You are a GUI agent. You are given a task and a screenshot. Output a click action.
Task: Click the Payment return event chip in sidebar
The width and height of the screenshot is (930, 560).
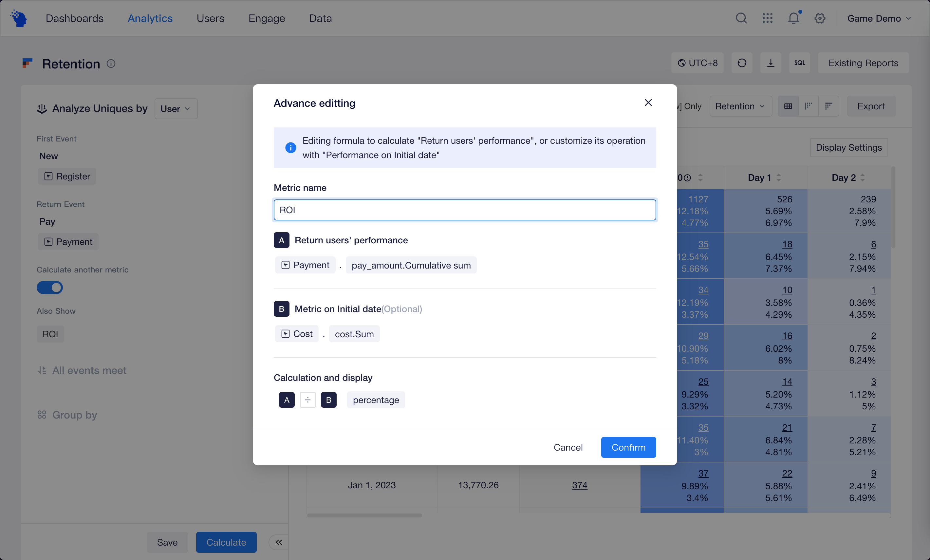pyautogui.click(x=68, y=242)
